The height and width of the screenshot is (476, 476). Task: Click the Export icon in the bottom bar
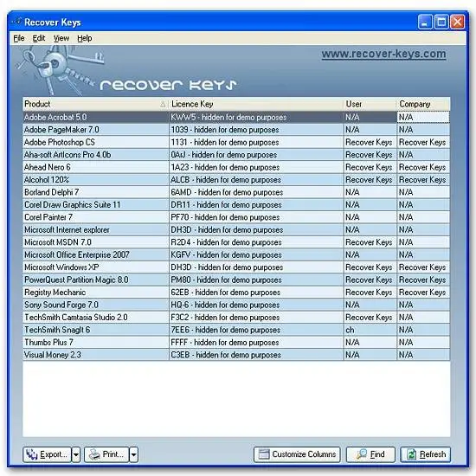point(31,454)
